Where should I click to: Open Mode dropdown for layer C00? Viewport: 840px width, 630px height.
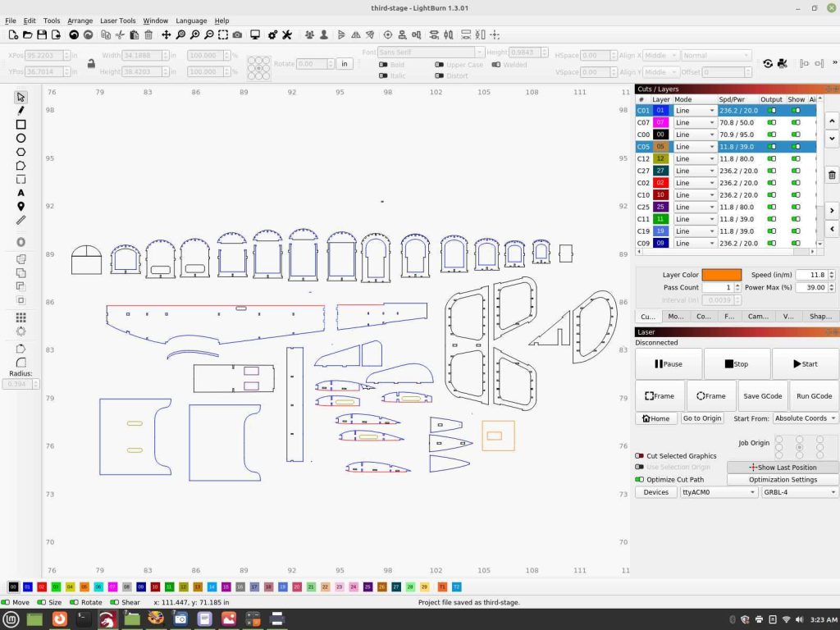point(694,135)
